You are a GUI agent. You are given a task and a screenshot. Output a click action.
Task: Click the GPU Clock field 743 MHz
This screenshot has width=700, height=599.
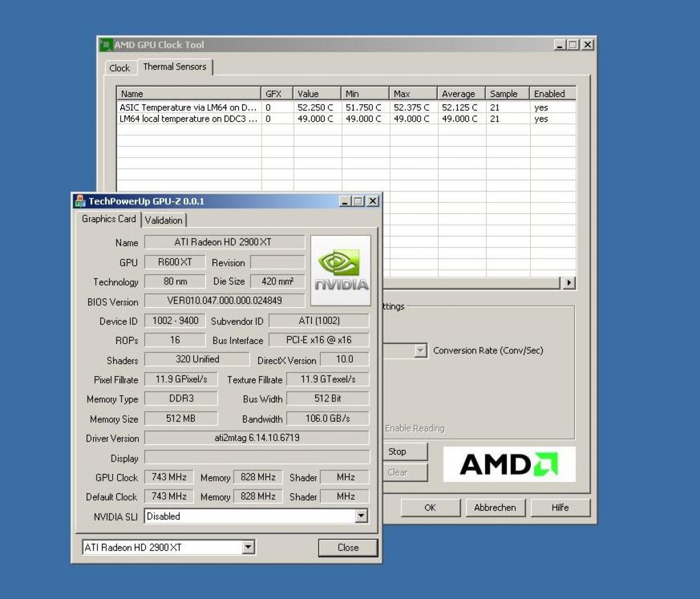169,477
